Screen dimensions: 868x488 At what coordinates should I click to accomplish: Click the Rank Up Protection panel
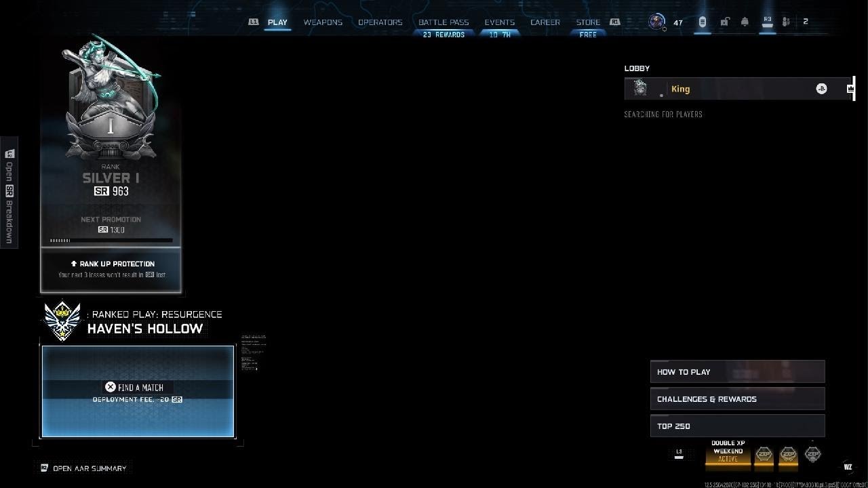pos(111,270)
